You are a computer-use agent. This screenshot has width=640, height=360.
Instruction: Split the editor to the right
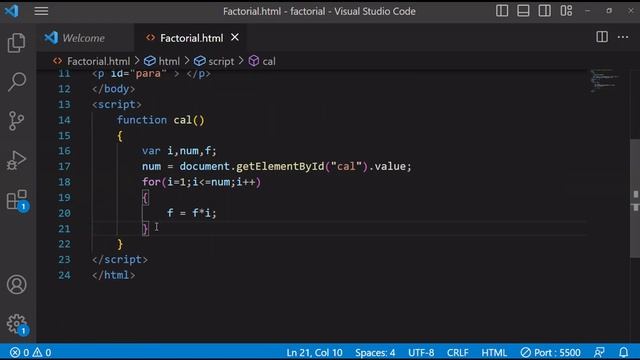point(602,37)
